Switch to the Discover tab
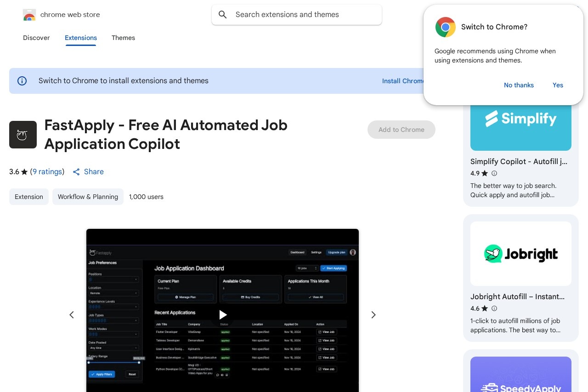This screenshot has width=588, height=392. [36, 38]
